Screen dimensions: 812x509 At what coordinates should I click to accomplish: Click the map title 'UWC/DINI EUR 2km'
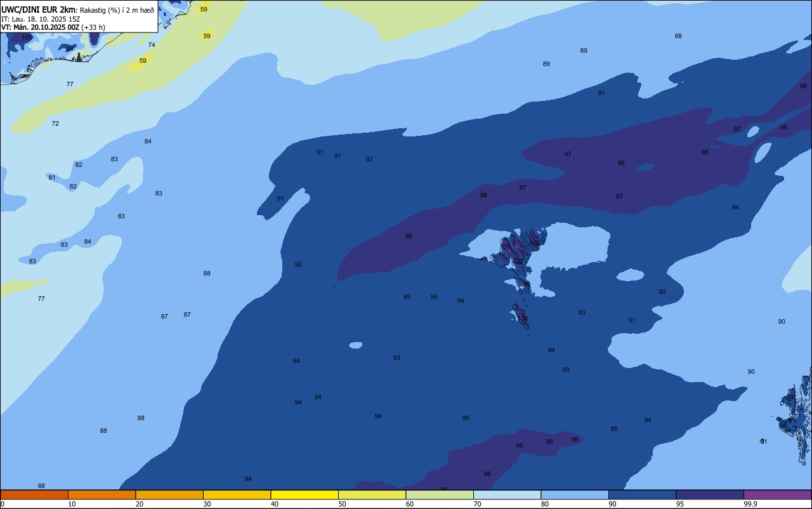38,10
